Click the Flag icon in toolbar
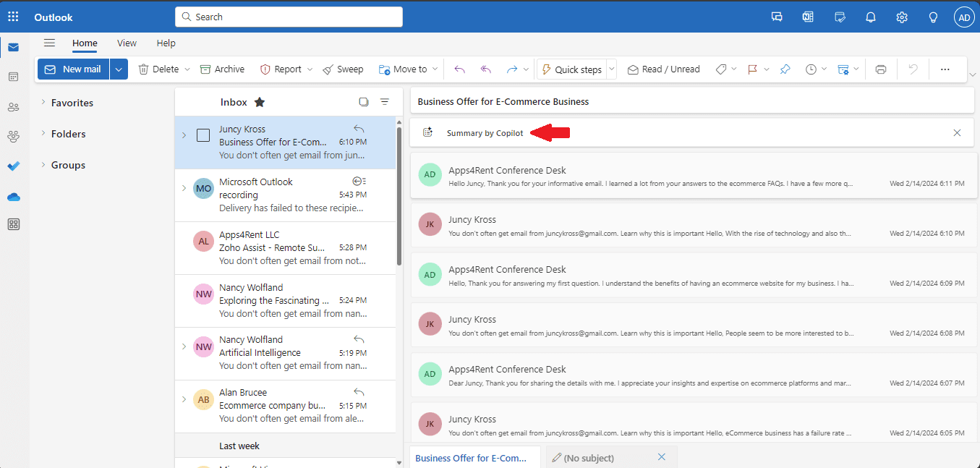The height and width of the screenshot is (468, 980). tap(752, 69)
